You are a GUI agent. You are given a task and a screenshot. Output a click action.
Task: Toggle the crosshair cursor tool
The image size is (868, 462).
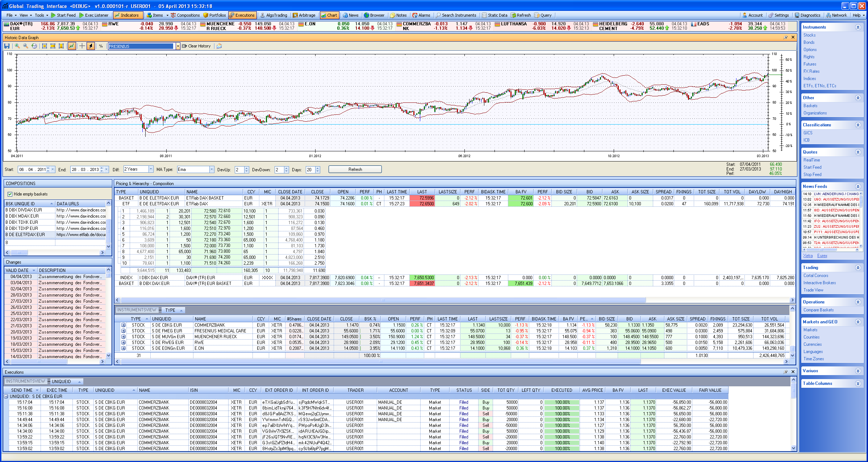point(82,46)
